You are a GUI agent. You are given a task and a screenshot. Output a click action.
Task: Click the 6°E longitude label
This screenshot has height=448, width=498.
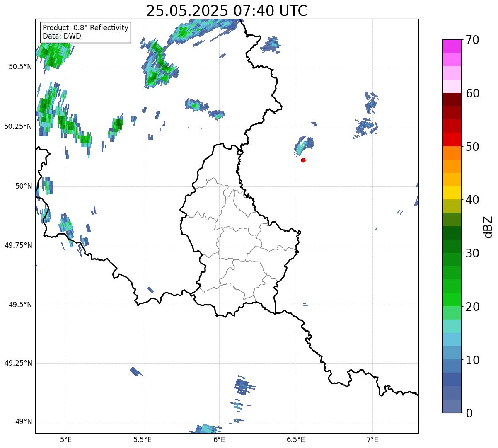(x=219, y=439)
